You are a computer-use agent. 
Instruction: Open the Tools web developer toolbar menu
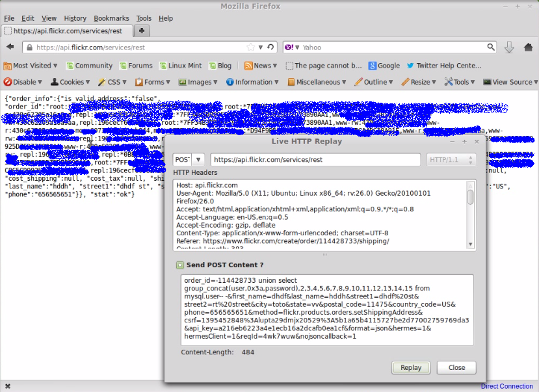(460, 82)
